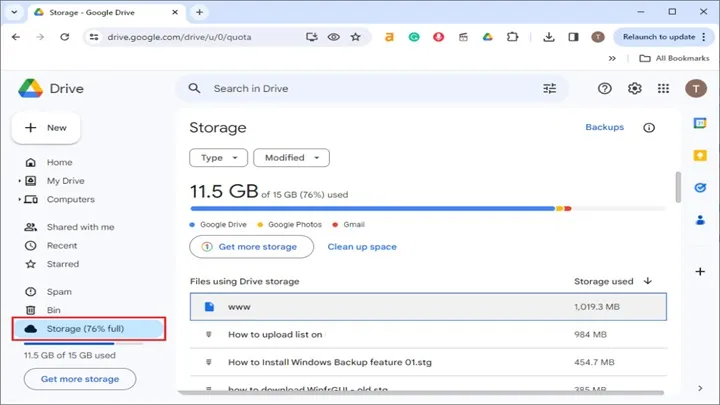Open the Keep side panel icon
Image resolution: width=720 pixels, height=405 pixels.
(x=700, y=155)
